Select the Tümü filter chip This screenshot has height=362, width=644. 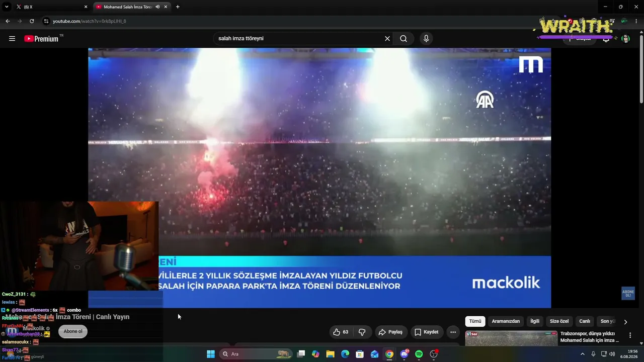[475, 321]
